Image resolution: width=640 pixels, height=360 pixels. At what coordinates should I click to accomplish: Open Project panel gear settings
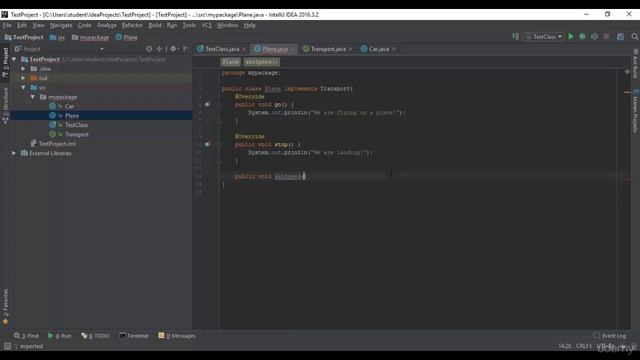tap(173, 49)
